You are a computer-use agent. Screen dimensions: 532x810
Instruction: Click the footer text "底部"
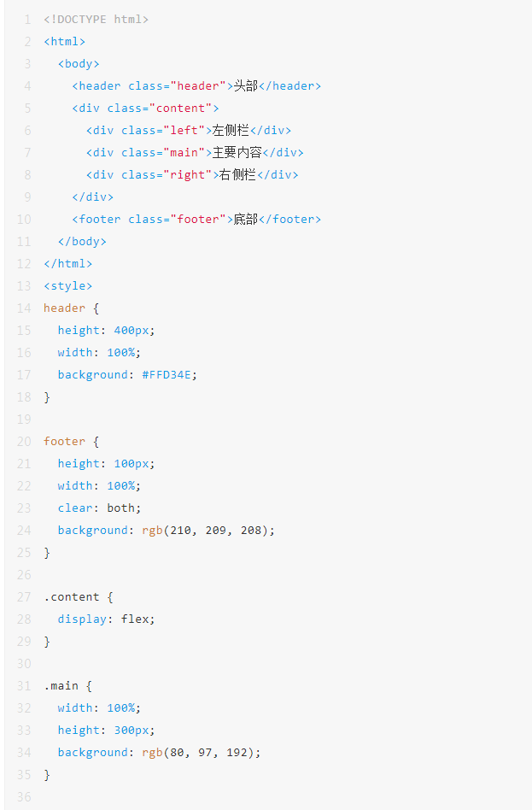(246, 219)
